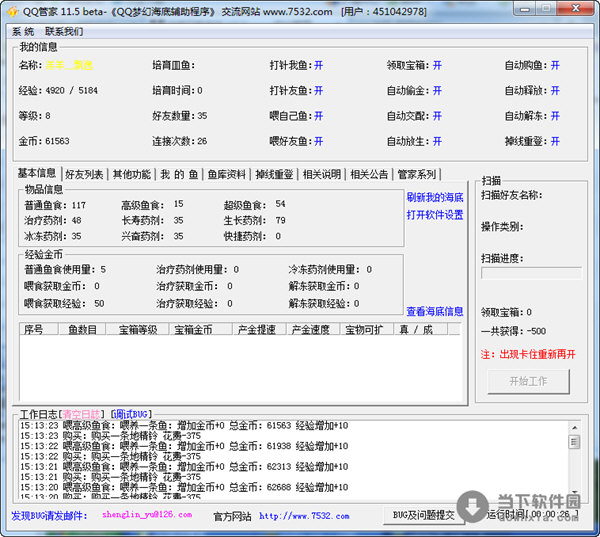The width and height of the screenshot is (600, 537).
Task: Click the 经验: 4920 / 5184 text
Action: click(58, 91)
